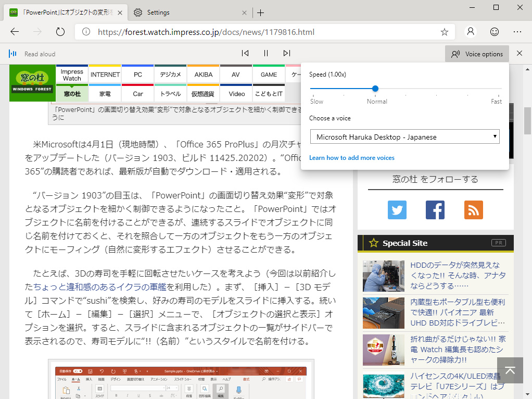Adjust the Read aloud speed slider
Screen dimensions: 532x399
(x=375, y=89)
